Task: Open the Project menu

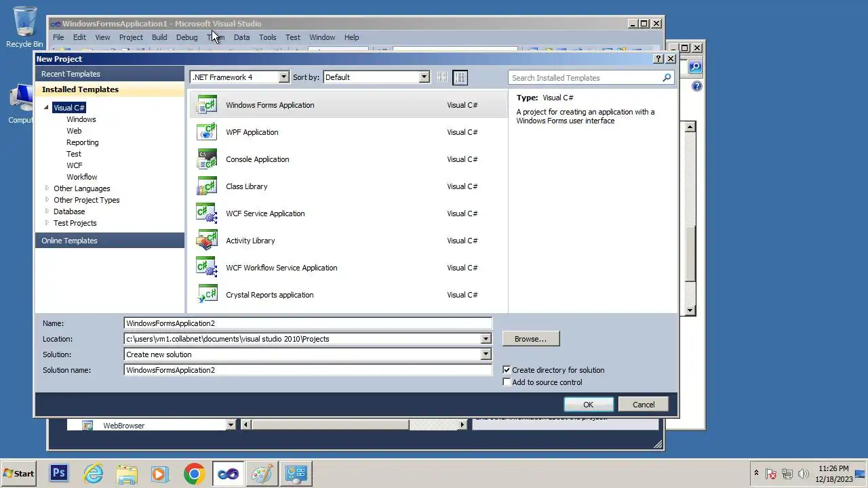Action: coord(131,37)
